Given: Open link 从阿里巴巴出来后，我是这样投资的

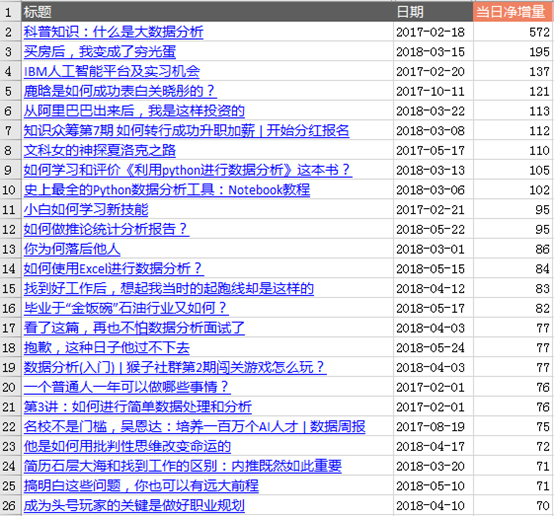Looking at the screenshot, I should (134, 111).
